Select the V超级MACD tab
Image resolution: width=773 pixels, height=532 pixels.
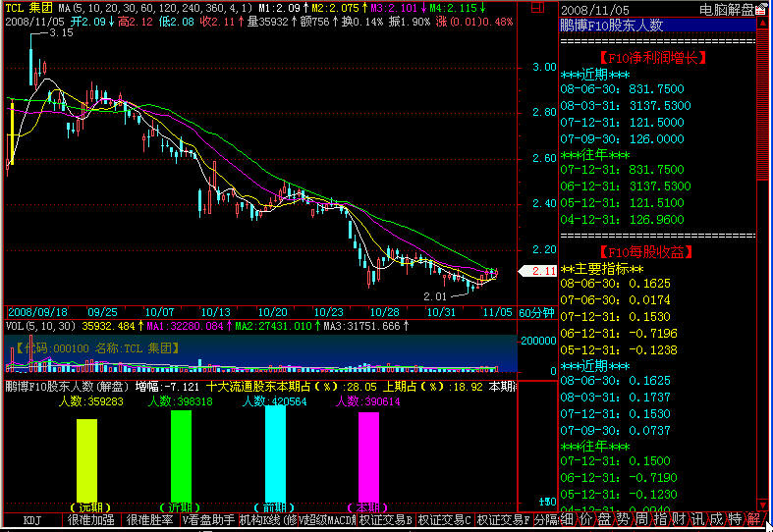coord(327,519)
